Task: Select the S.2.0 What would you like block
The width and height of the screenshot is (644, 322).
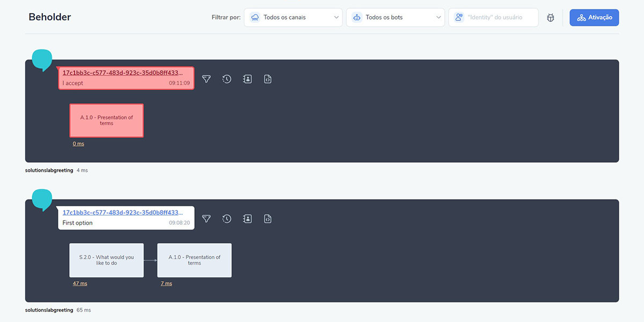Action: click(x=107, y=260)
